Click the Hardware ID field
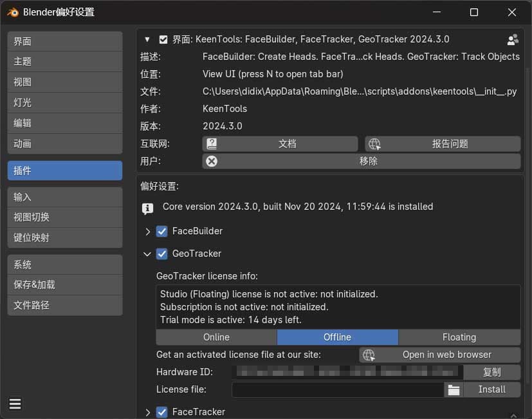Screen dimensions: 532x419 (347, 373)
